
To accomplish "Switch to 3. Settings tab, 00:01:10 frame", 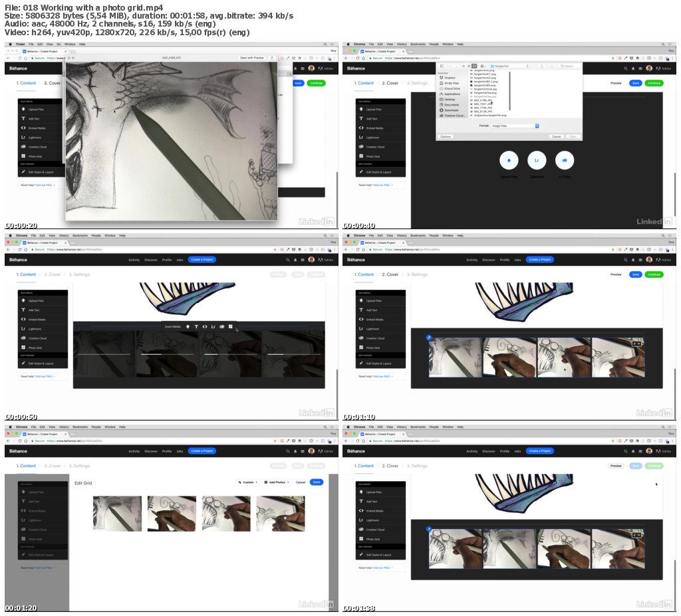I will [417, 274].
